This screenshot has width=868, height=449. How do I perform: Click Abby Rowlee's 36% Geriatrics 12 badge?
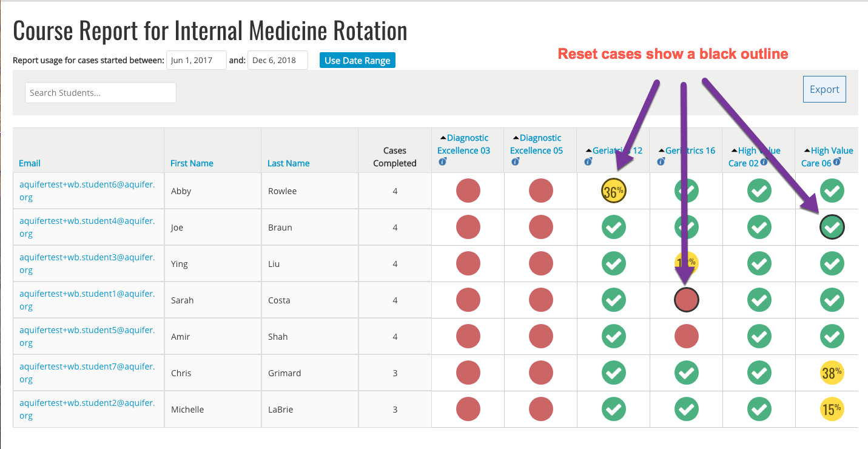[x=613, y=191]
